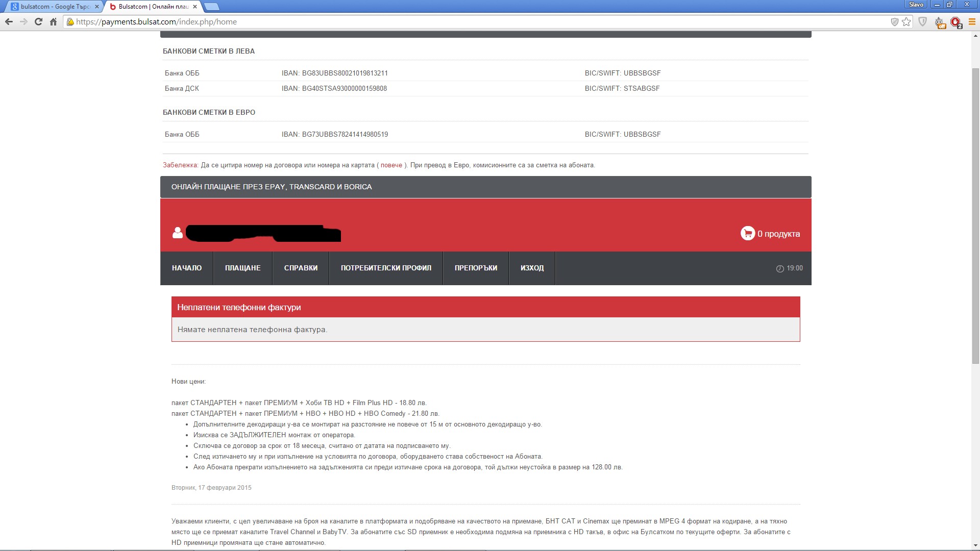Select the Bulsatcom Онлайн плащане tab

point(152,7)
